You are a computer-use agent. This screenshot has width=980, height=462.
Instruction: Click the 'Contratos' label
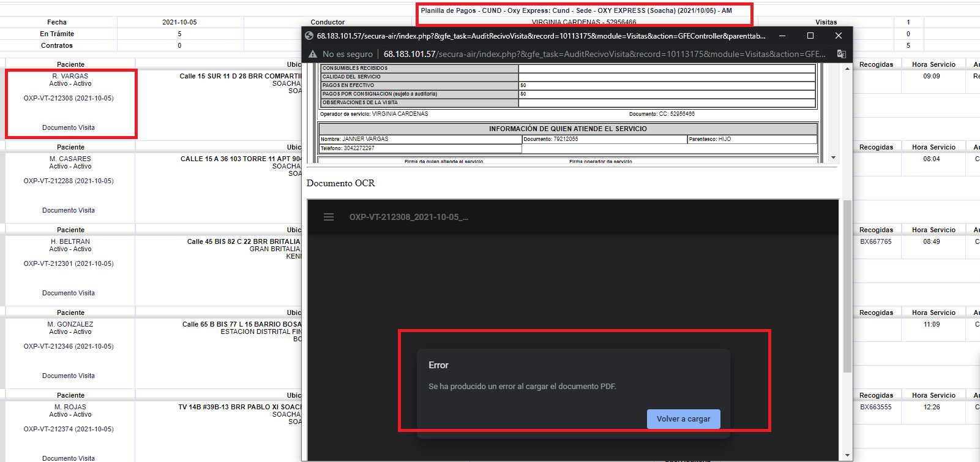click(57, 45)
